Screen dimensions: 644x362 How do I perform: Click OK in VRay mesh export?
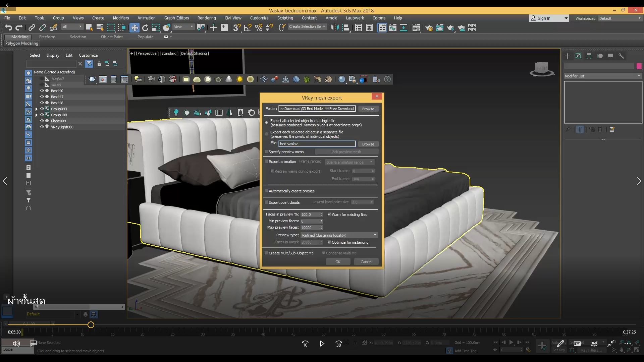(338, 262)
